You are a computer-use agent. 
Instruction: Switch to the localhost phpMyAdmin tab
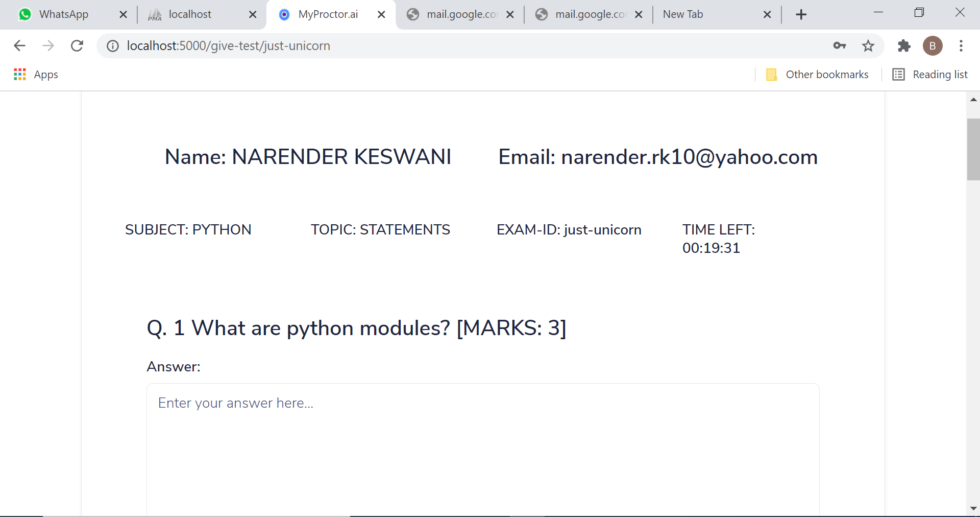(x=189, y=14)
